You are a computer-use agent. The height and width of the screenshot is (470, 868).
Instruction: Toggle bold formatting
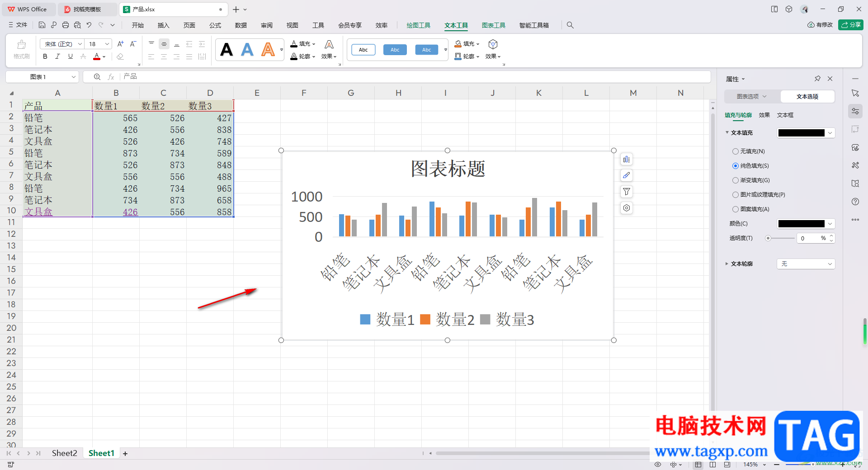(45, 56)
